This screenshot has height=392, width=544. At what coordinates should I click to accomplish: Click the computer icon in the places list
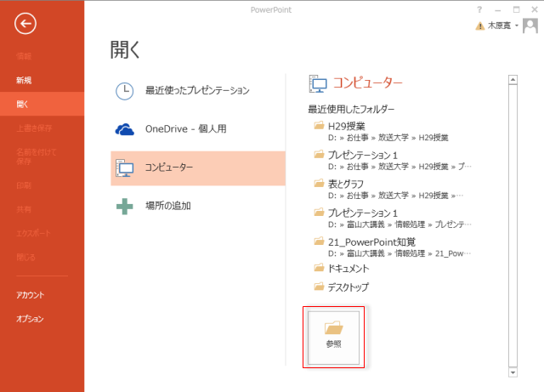[x=125, y=168]
